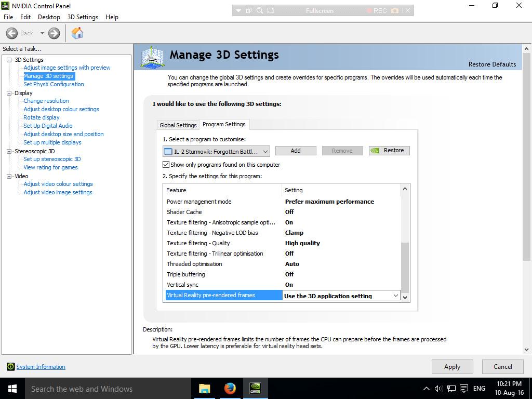This screenshot has height=399, width=532.
Task: Show hidden system tray icons
Action: (x=427, y=389)
